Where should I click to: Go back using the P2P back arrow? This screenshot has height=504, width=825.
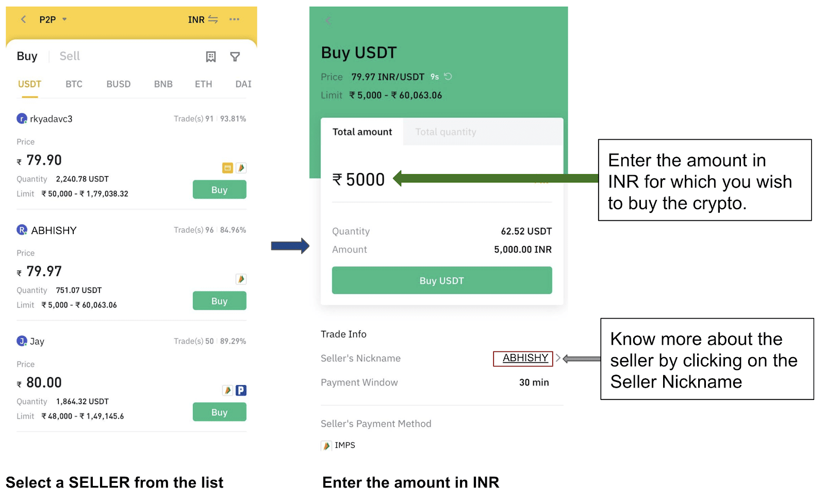tap(23, 20)
